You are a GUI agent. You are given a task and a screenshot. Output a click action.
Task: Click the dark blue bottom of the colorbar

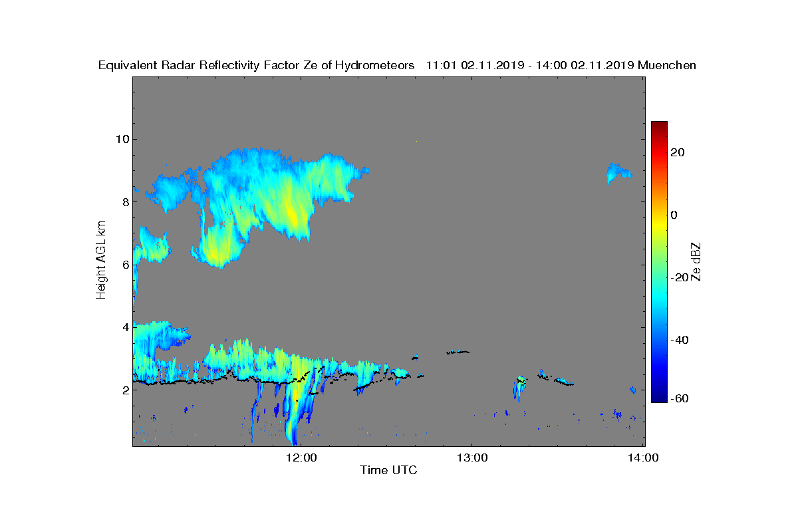659,398
